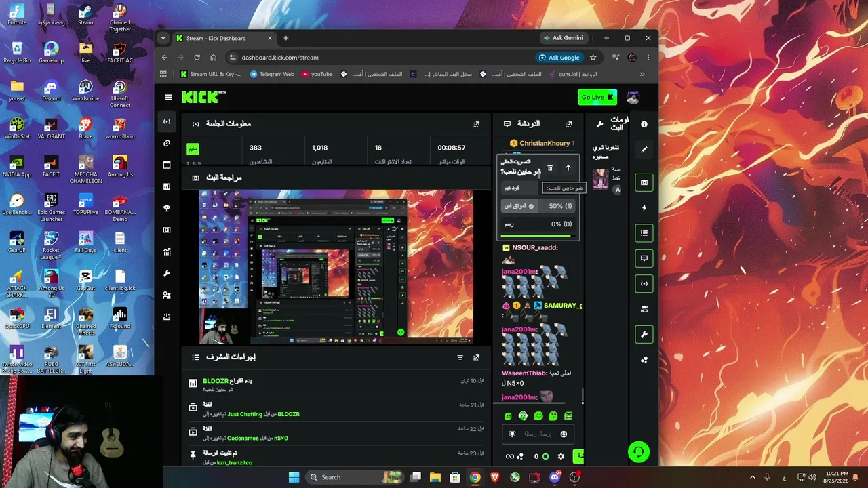Select the stream icon in left sidebar
The image size is (868, 488).
click(x=167, y=122)
